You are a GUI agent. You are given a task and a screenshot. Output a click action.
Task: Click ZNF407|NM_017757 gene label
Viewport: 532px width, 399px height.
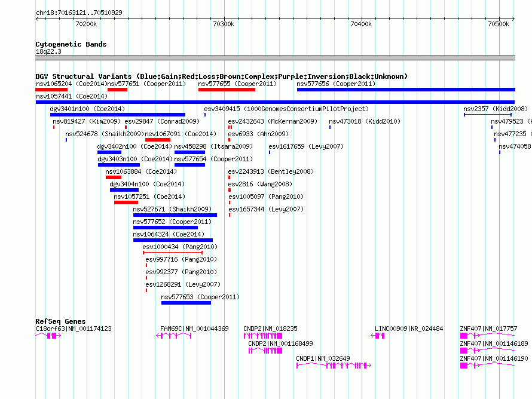(x=488, y=329)
